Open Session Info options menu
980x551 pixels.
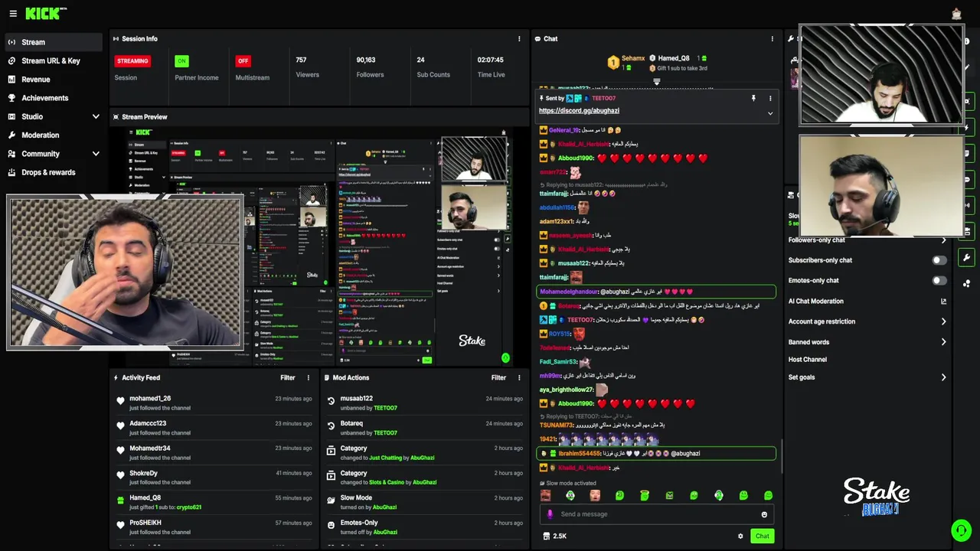[519, 39]
